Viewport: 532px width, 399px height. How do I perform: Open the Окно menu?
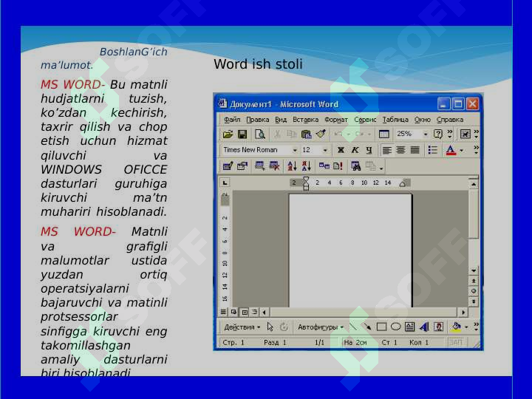423,120
